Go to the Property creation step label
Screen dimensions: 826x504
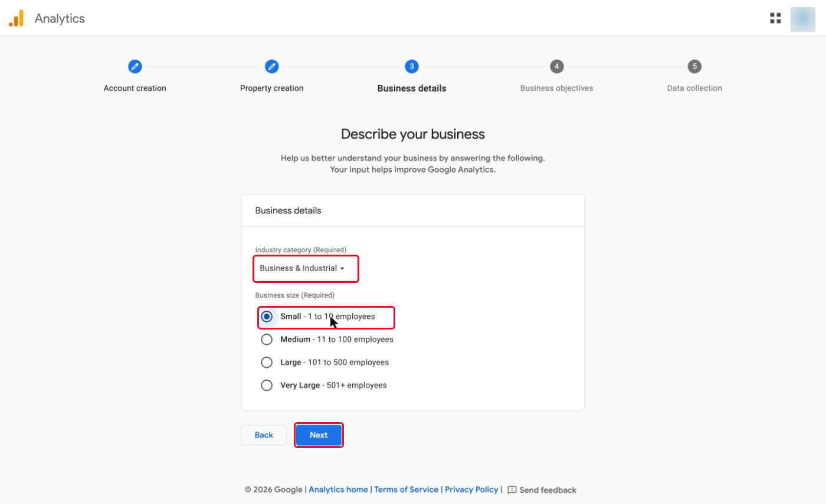[271, 88]
